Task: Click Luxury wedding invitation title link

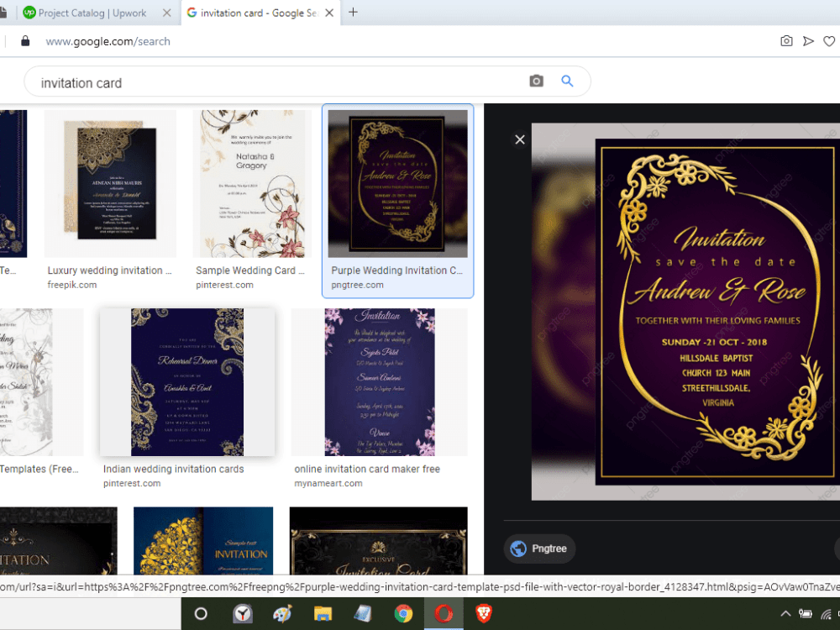Action: 109,270
